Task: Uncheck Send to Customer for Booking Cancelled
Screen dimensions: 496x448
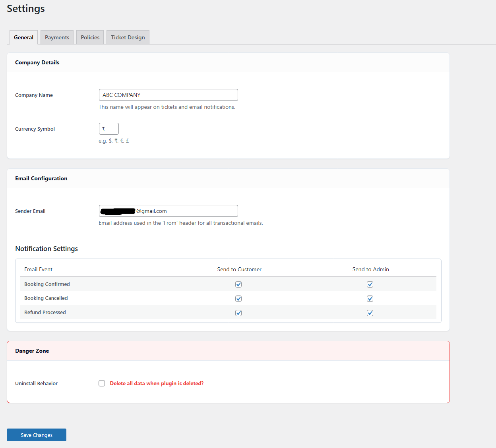Action: point(238,298)
